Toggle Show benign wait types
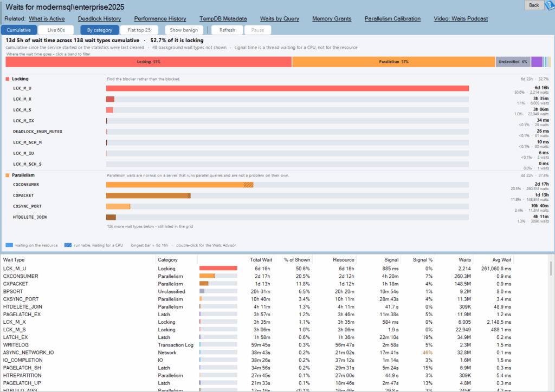The height and width of the screenshot is (392, 555). [184, 30]
